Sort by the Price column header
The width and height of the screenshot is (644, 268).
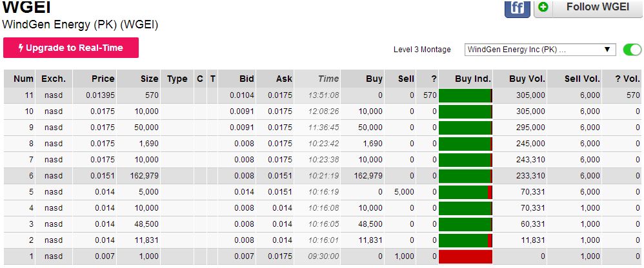pos(95,79)
